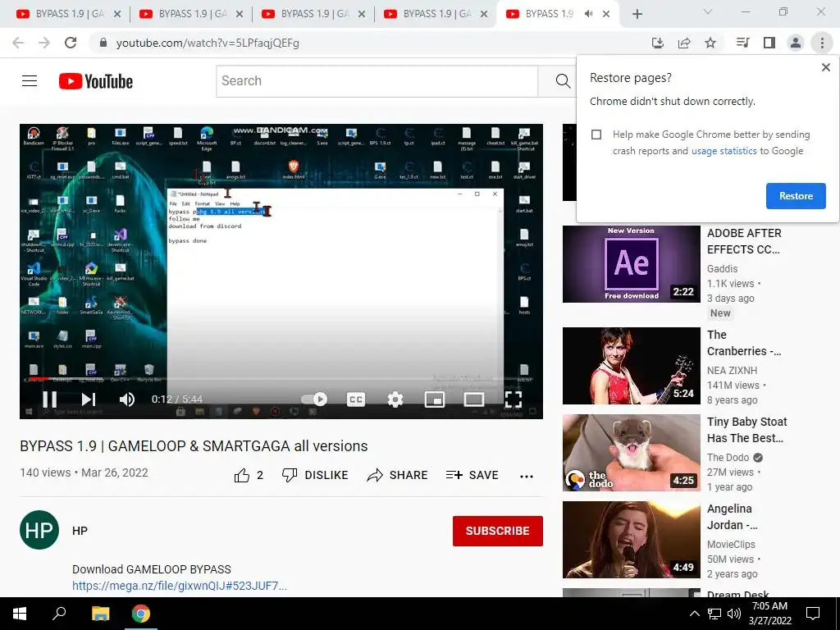Open the tab search chevron
The width and height of the screenshot is (840, 630).
[707, 11]
